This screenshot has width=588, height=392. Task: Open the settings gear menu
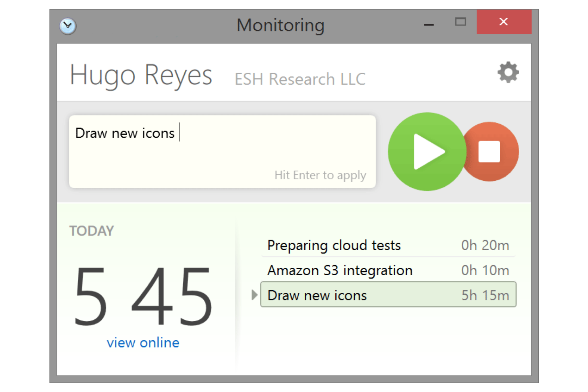[508, 72]
